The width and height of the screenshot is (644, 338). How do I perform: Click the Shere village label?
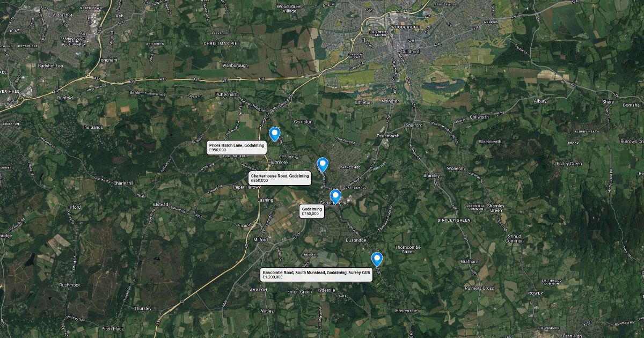tap(608, 101)
